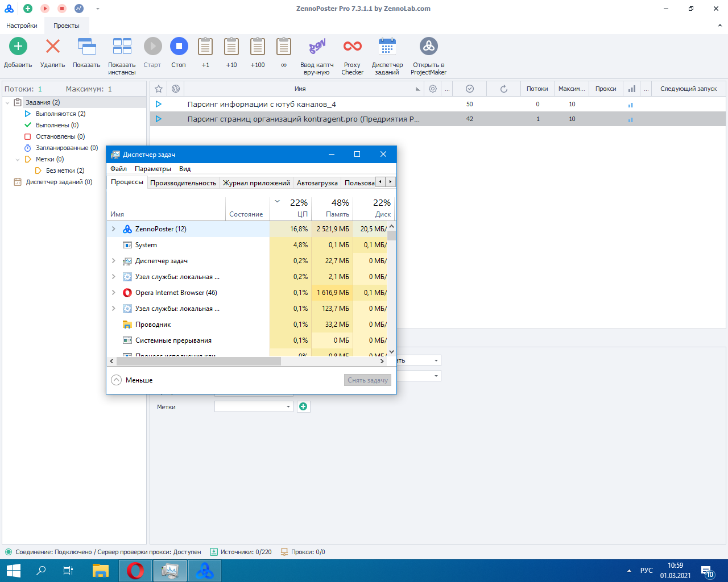Collapse the ribbon with top-right chevron
The height and width of the screenshot is (582, 728).
coord(720,26)
